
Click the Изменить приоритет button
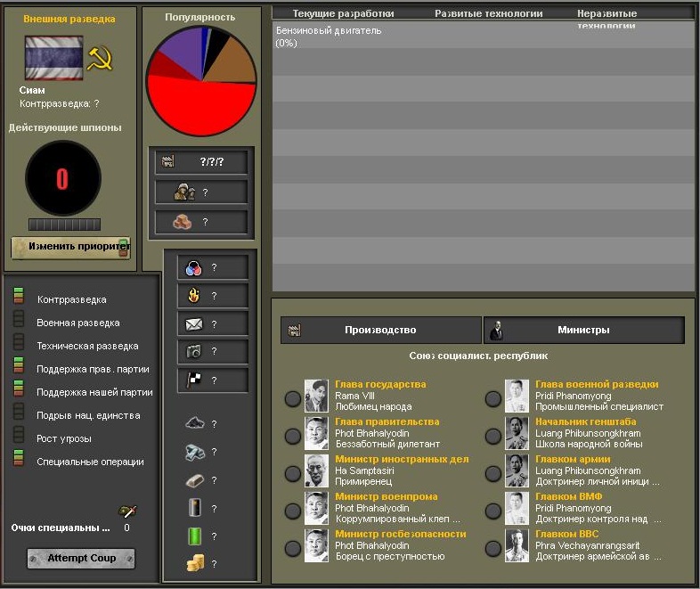(70, 248)
